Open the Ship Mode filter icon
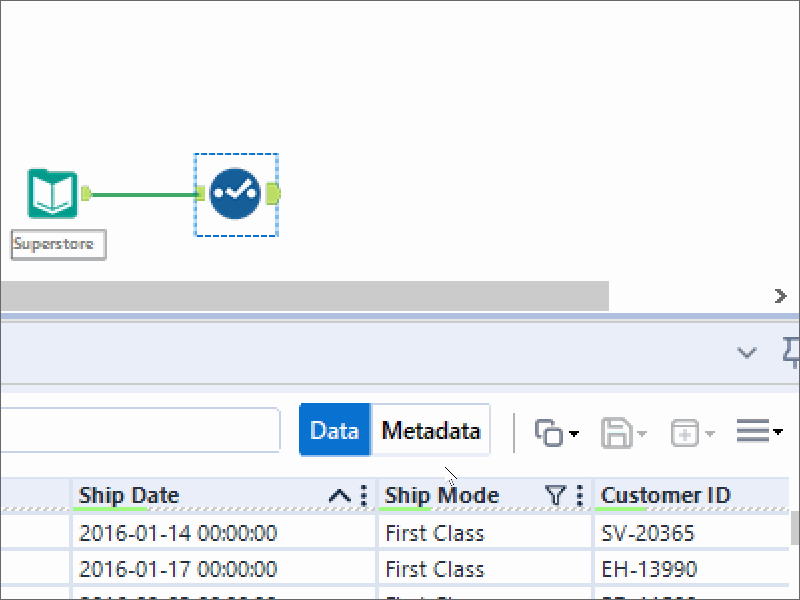The height and width of the screenshot is (600, 800). point(554,495)
